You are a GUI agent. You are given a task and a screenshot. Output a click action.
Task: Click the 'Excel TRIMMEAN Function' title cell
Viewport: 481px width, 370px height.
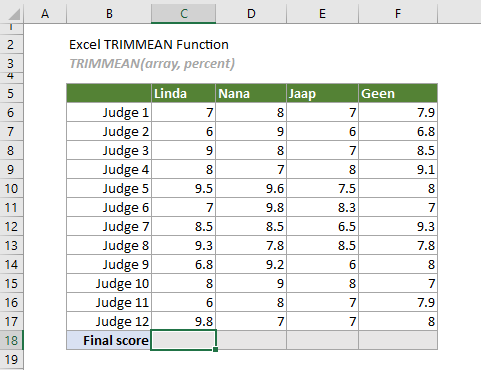click(x=149, y=44)
